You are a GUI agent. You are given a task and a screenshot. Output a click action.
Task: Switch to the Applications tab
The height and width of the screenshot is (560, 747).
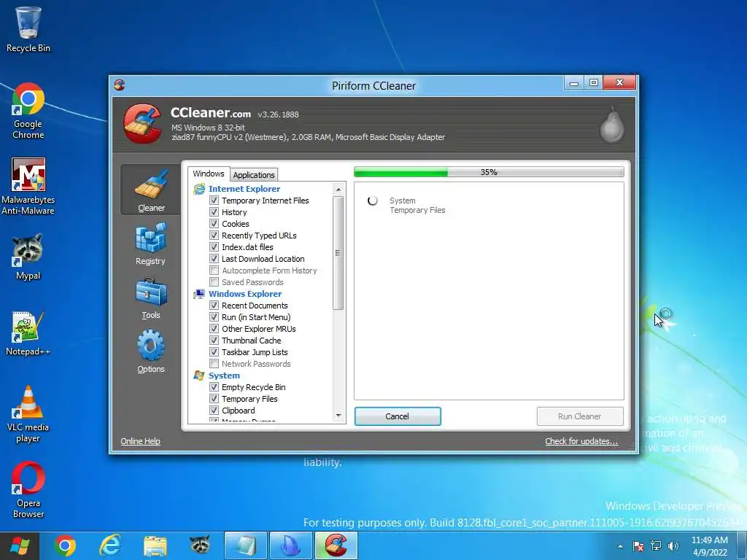(253, 175)
